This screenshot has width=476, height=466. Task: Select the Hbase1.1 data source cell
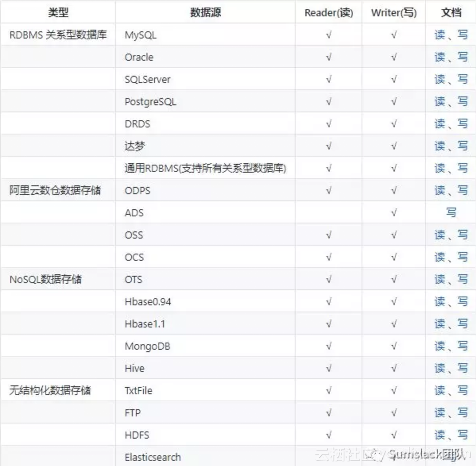pos(205,324)
